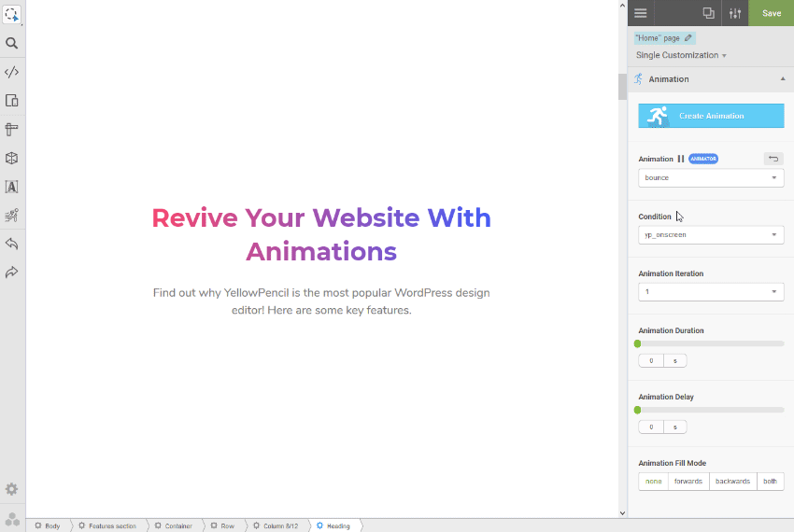Open the Condition dropdown
Screen dimensions: 794x532
711,235
